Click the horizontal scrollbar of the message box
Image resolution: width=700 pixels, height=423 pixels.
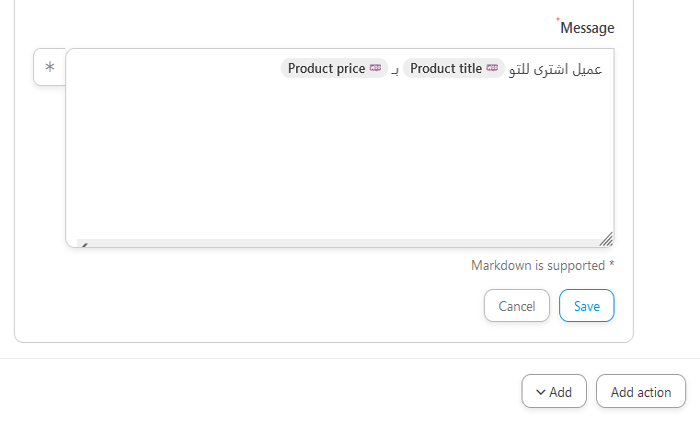point(340,243)
